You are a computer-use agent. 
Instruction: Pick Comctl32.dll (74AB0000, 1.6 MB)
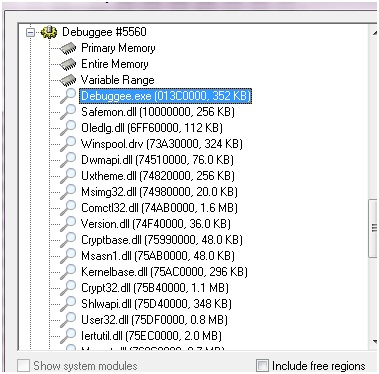159,208
